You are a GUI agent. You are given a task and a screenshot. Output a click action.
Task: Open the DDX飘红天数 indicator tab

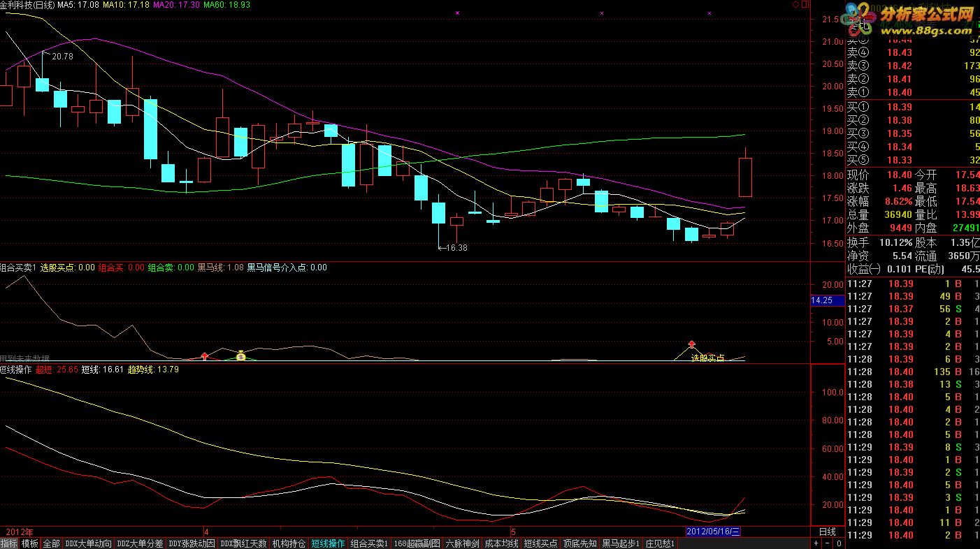click(244, 543)
